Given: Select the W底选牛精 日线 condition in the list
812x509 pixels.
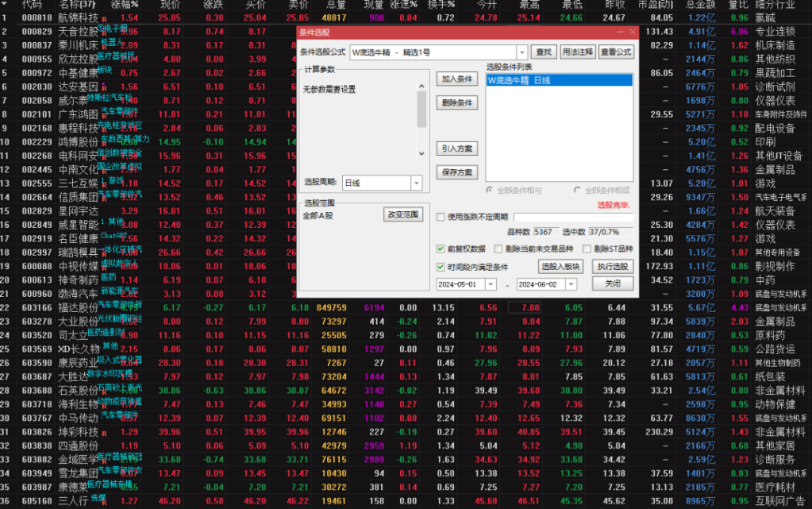Looking at the screenshot, I should pyautogui.click(x=559, y=80).
